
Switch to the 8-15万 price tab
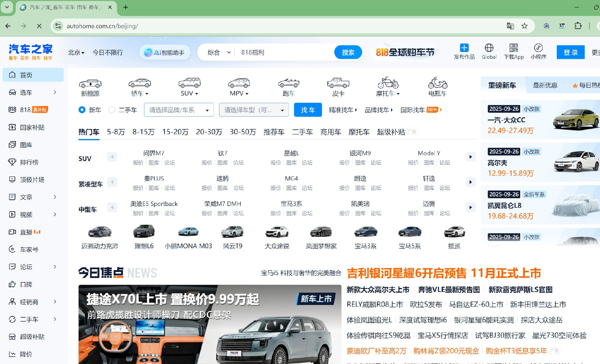click(143, 132)
